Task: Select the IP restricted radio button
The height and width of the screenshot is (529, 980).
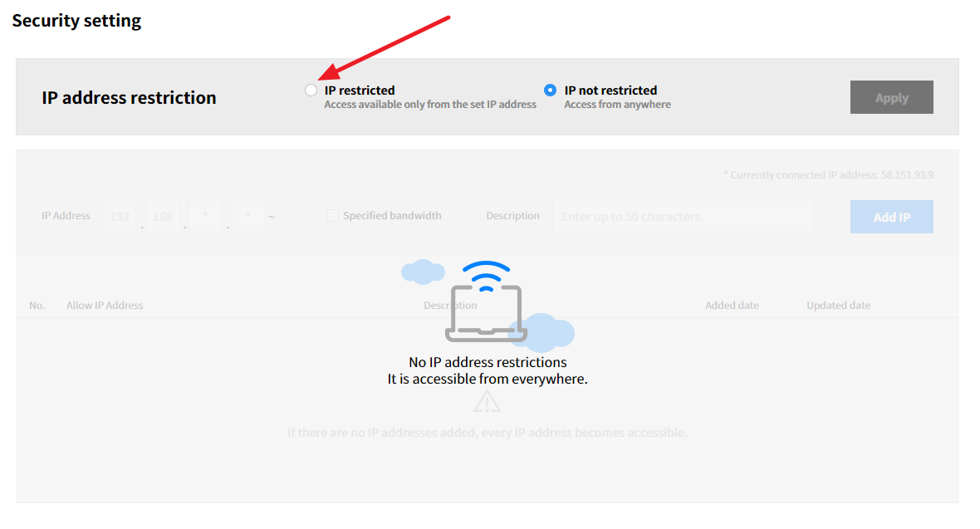Action: 311,90
